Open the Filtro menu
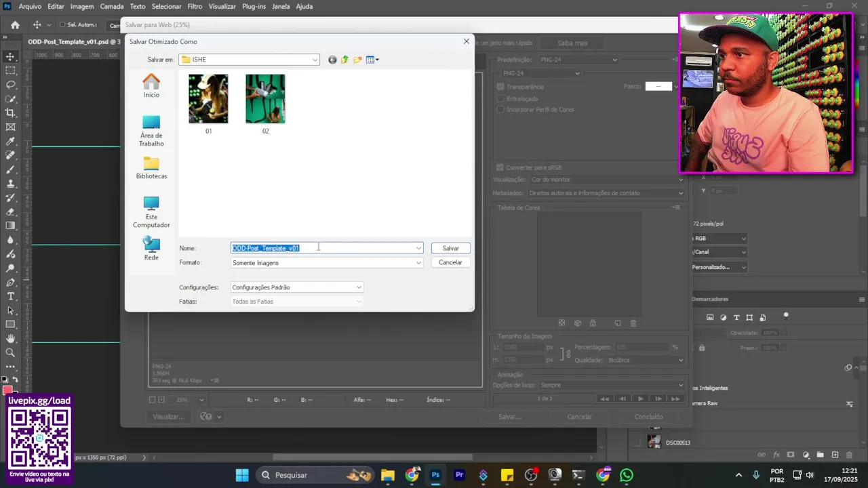Screen dimensions: 868x488 [195, 6]
